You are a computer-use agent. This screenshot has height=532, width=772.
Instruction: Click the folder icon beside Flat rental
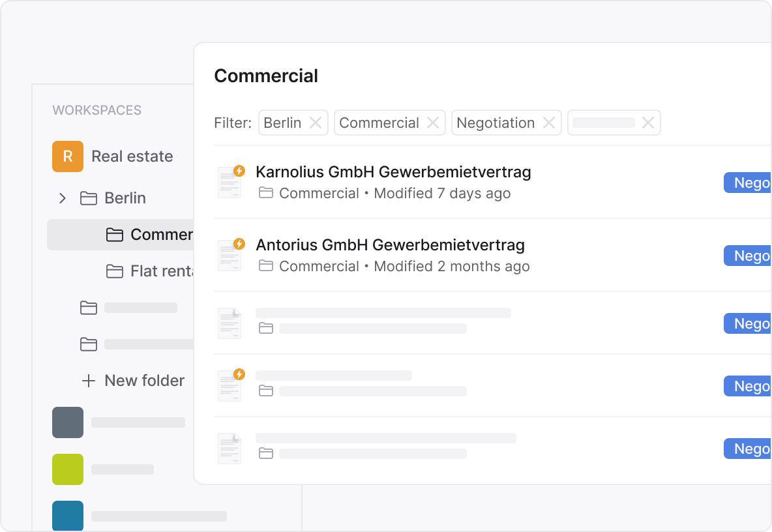[114, 271]
